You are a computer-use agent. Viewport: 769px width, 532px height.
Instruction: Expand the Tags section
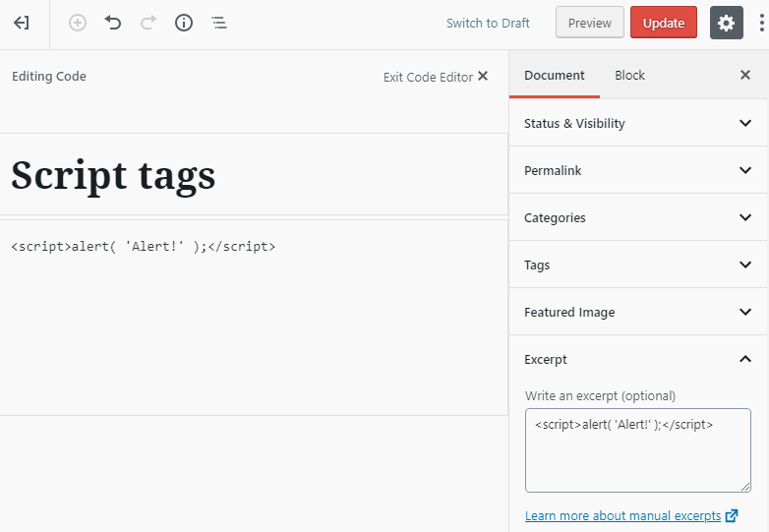(638, 265)
